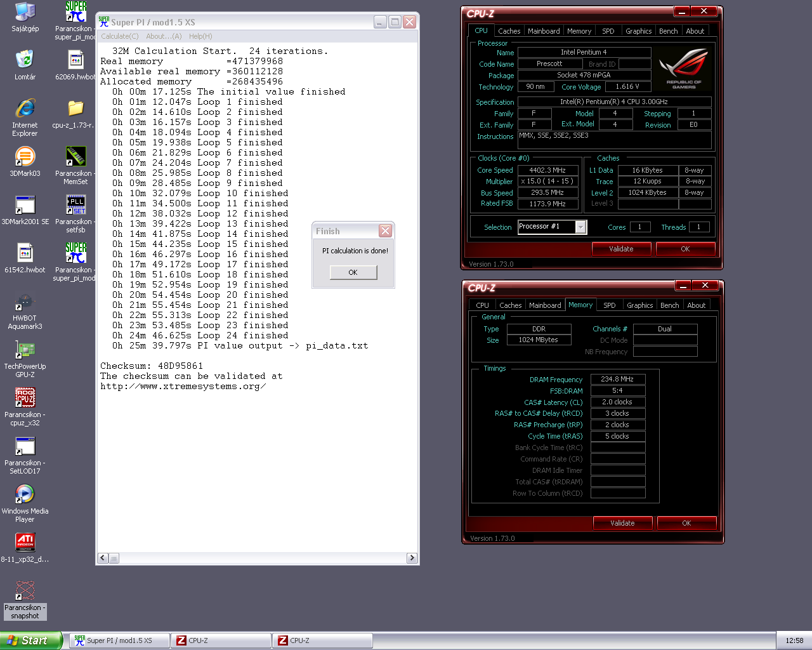Open Mainboard tab in upper CPU-Z window

(x=544, y=31)
